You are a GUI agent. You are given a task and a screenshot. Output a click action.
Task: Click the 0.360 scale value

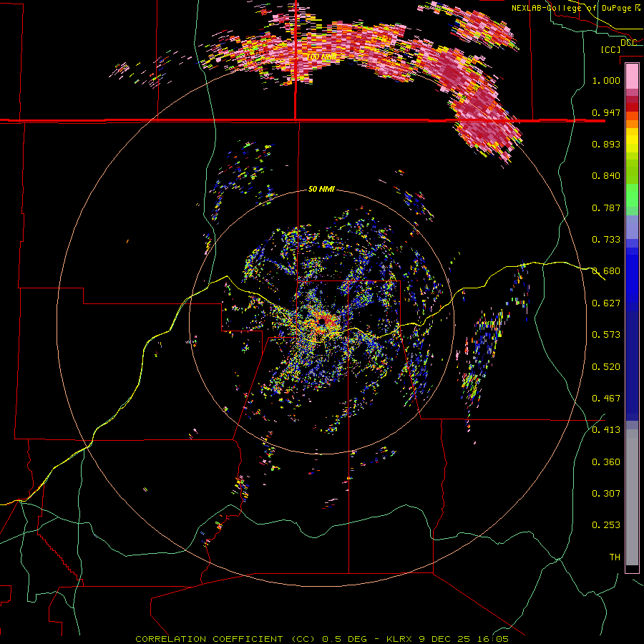[606, 462]
